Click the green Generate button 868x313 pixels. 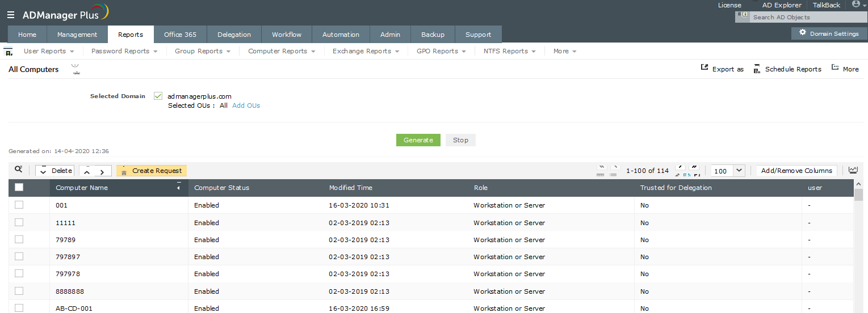click(x=418, y=140)
